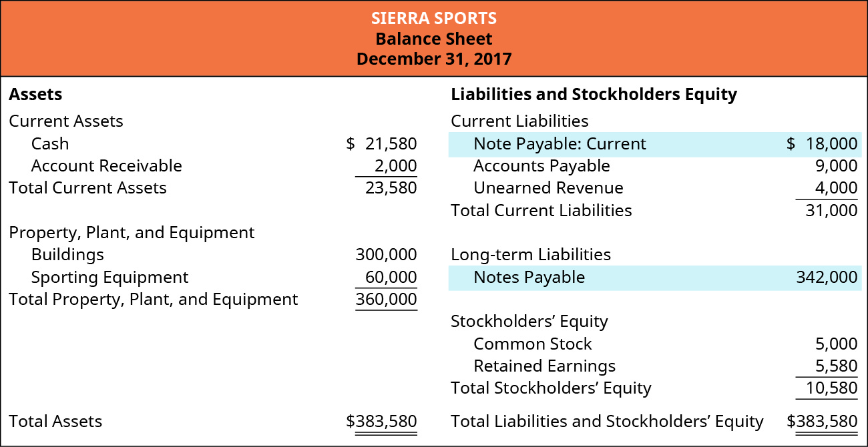Select the Account Receivable label
The width and height of the screenshot is (868, 447).
coord(106,165)
